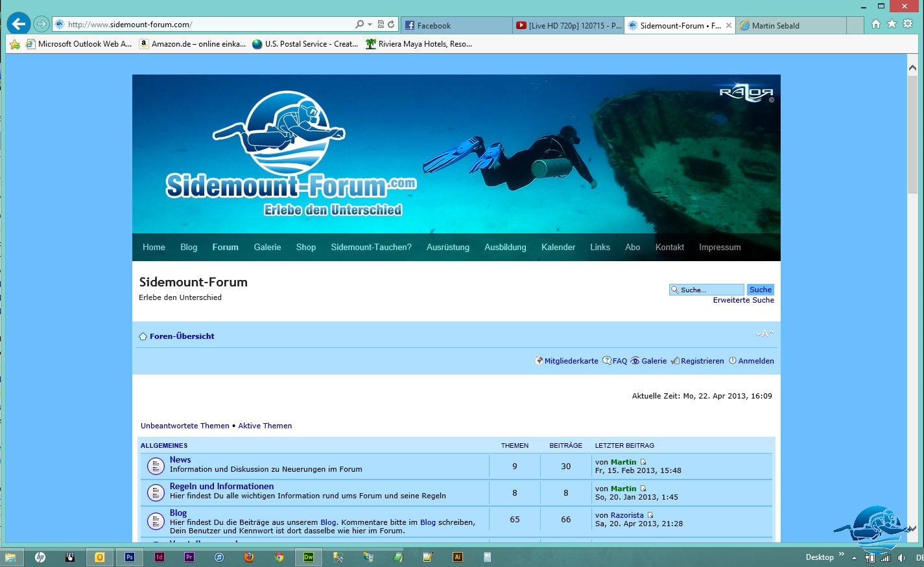
Task: Click the change font size icon
Action: [764, 334]
